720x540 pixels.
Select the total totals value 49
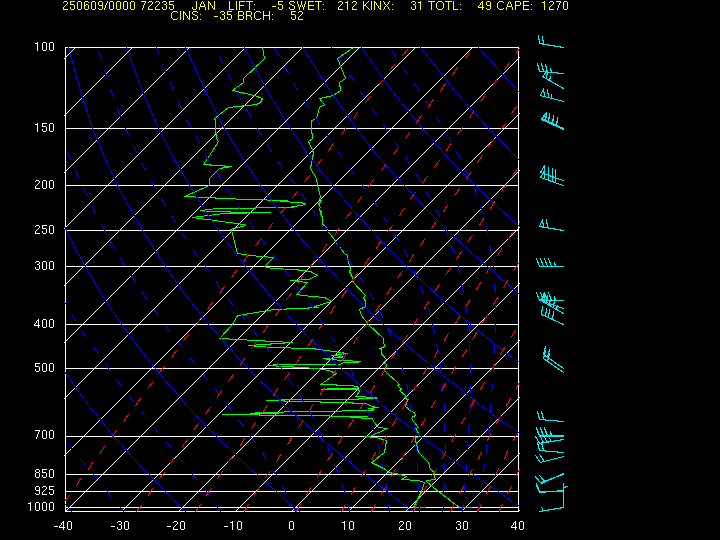coord(484,6)
